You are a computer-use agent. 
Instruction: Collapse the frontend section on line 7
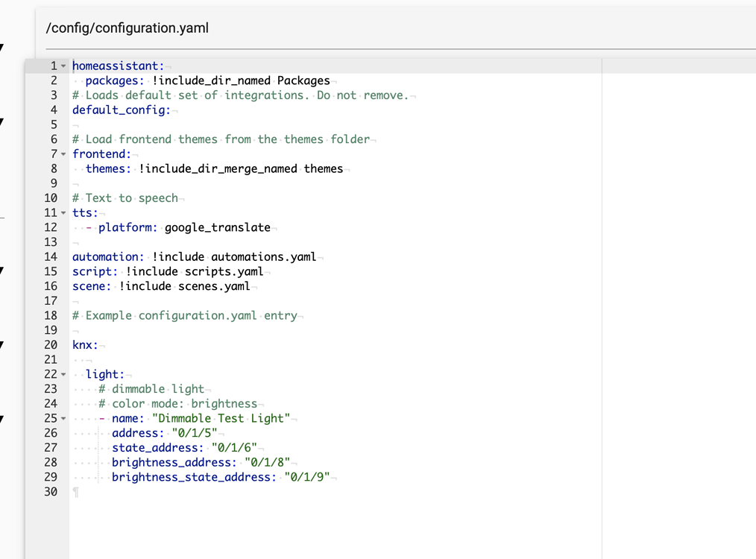(63, 154)
